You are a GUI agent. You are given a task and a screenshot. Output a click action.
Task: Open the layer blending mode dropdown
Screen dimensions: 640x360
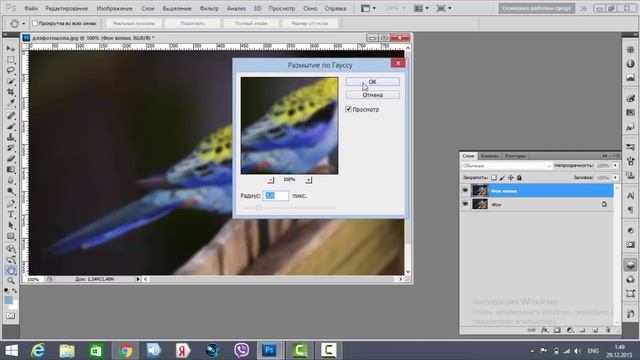507,166
